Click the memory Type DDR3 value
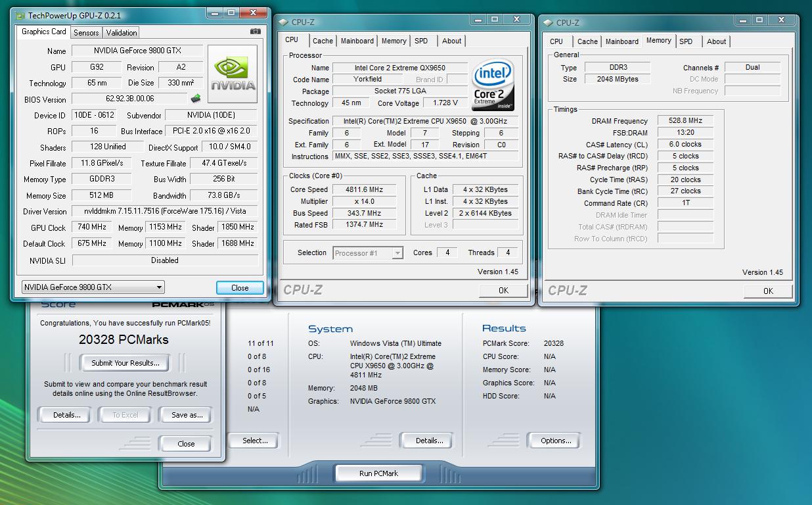The image size is (812, 505). coord(617,67)
